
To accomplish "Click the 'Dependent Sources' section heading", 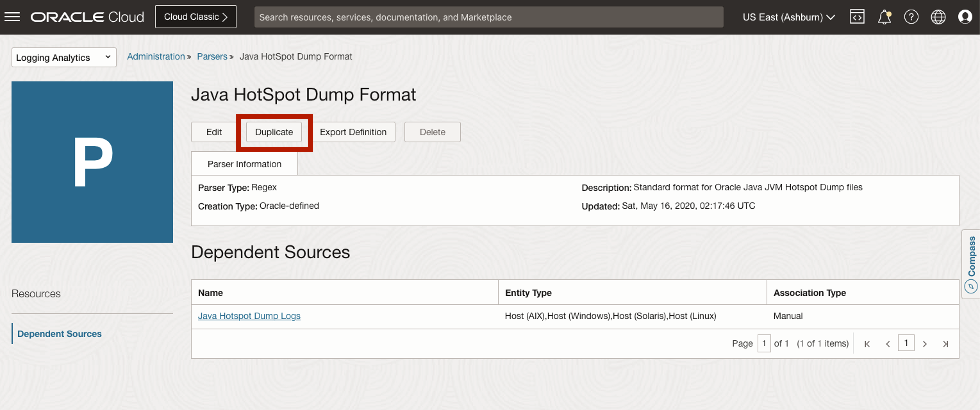I will pyautogui.click(x=270, y=252).
